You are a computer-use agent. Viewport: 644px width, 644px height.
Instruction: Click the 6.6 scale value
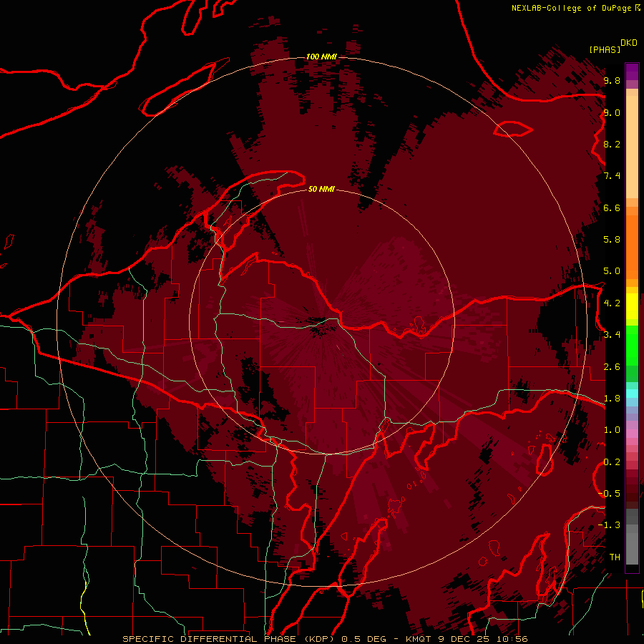coord(612,208)
